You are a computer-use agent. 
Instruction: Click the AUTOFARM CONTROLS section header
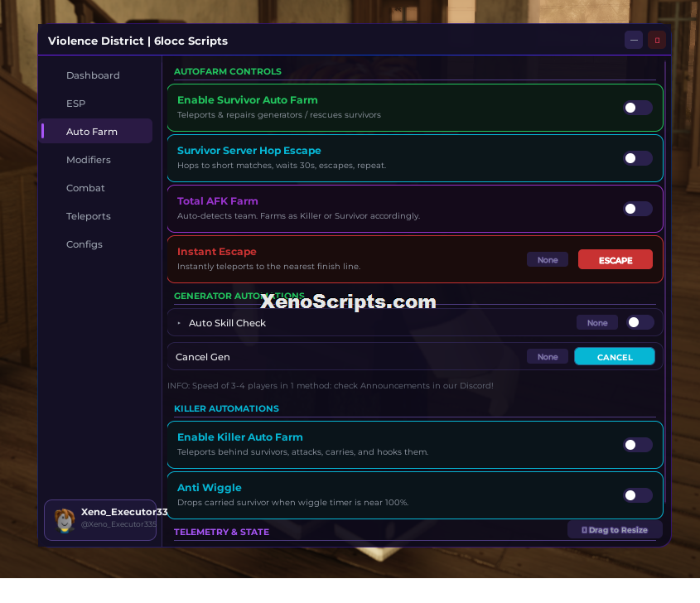tap(228, 71)
